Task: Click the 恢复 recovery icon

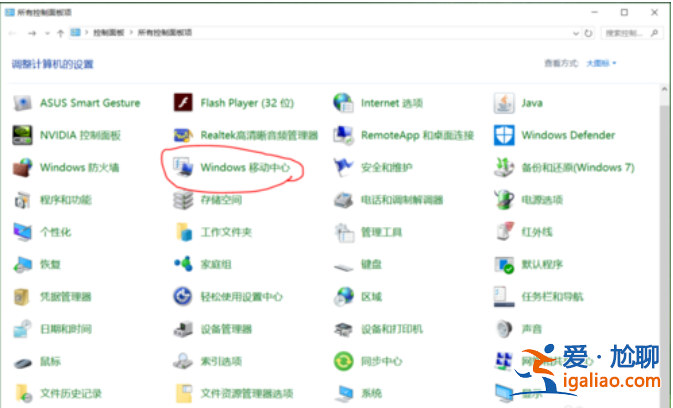Action: (x=22, y=265)
